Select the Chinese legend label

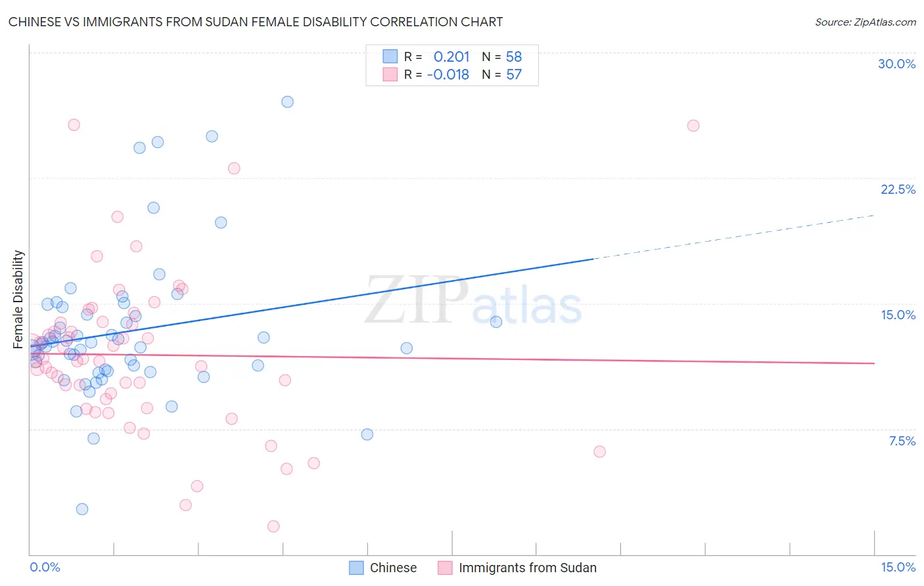coord(393,568)
